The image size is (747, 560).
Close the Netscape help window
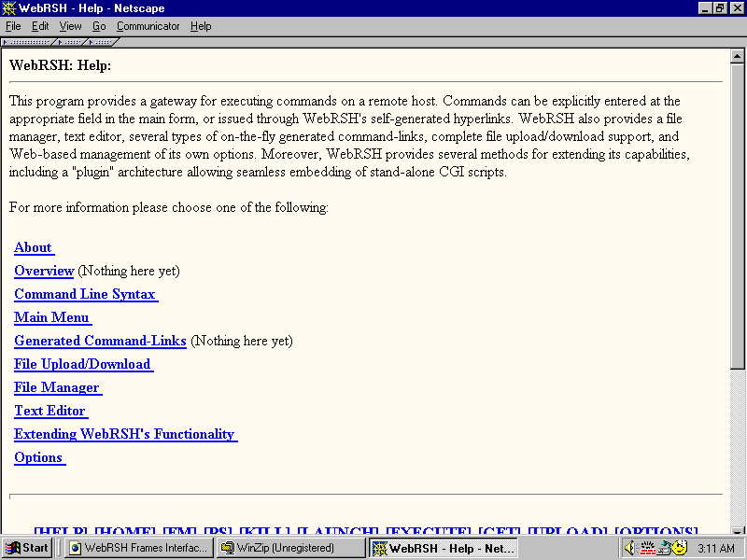coord(737,8)
